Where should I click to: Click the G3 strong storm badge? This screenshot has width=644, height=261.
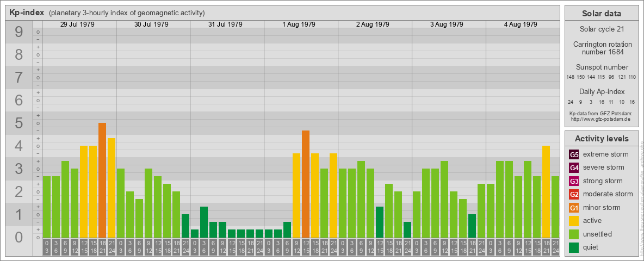(574, 181)
